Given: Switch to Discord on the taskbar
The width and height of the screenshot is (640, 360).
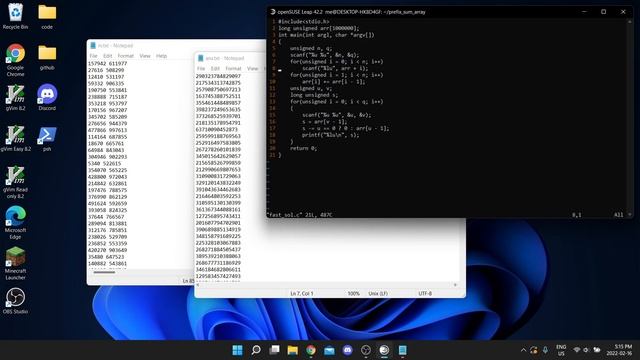Looking at the screenshot, I should click(x=347, y=350).
